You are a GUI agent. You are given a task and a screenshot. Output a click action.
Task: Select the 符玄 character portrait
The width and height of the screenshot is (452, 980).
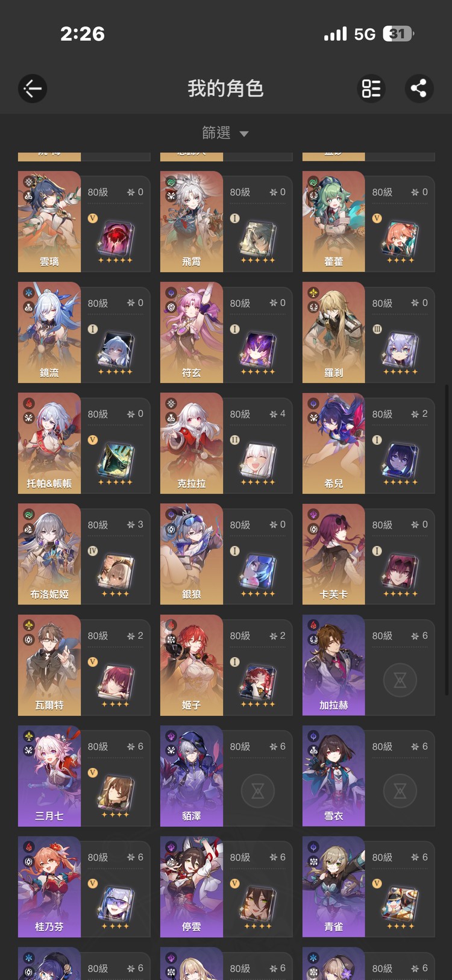(192, 332)
